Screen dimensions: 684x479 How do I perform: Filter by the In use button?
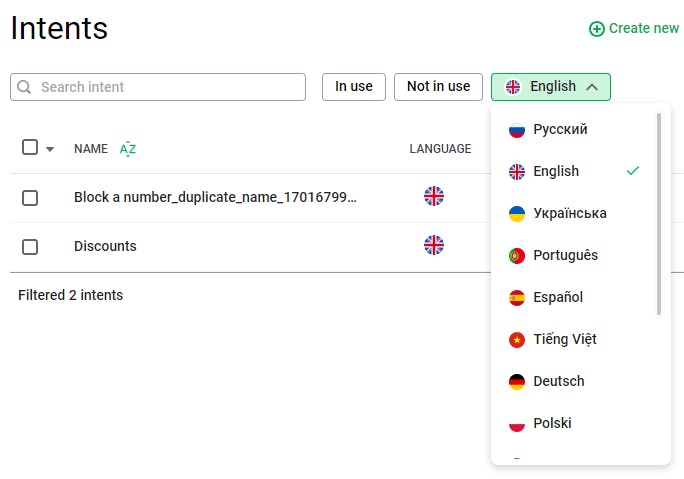[x=354, y=87]
